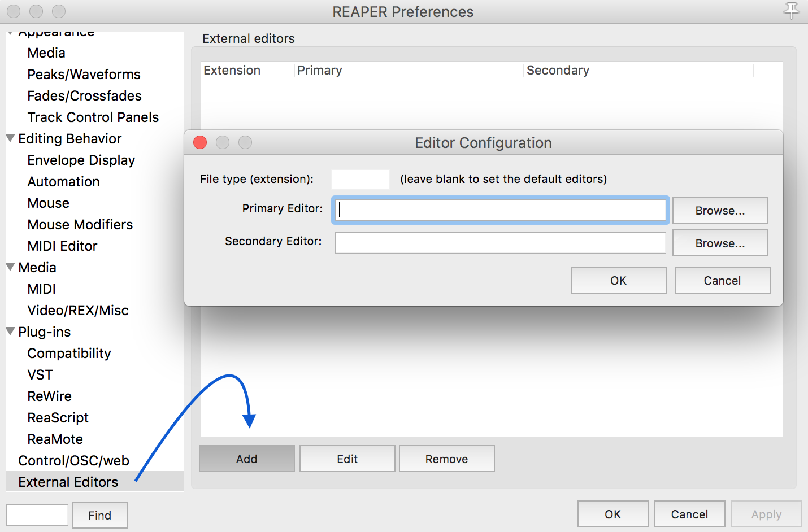Click the Preferences Cancel button

690,514
